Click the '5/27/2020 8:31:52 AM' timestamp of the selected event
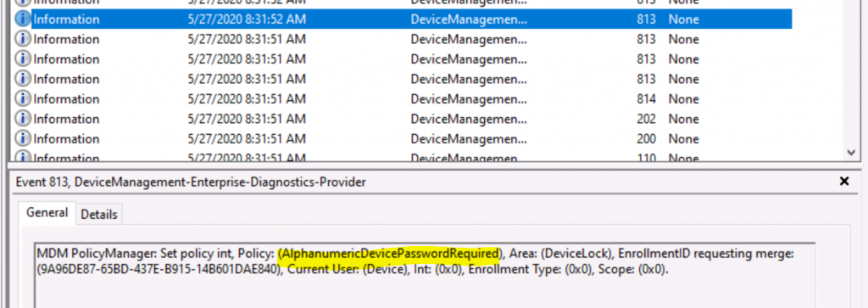868x308 pixels. pos(247,20)
